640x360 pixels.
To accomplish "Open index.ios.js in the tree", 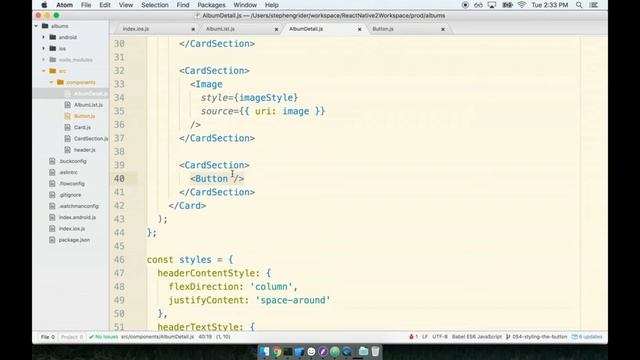I will click(x=72, y=229).
